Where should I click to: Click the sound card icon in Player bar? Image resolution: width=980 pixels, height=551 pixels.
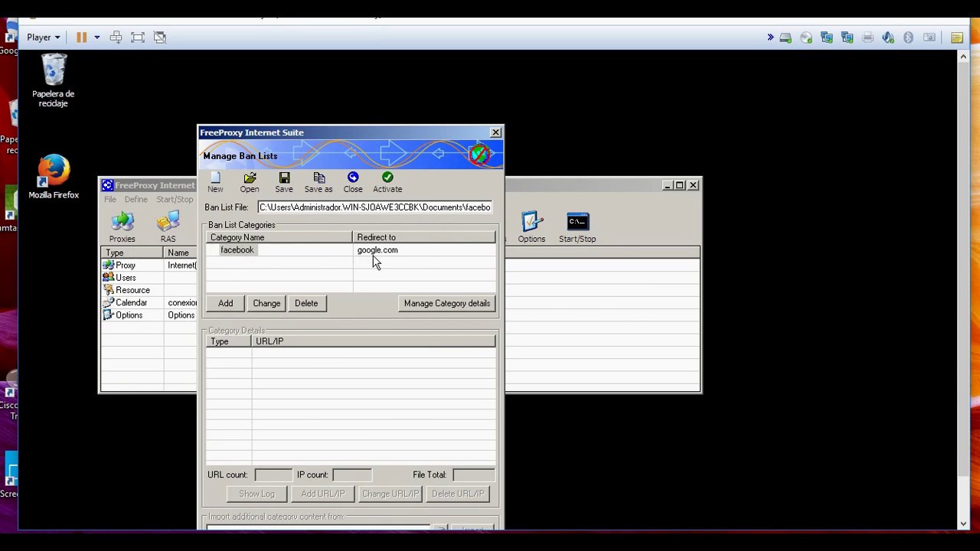click(x=888, y=37)
